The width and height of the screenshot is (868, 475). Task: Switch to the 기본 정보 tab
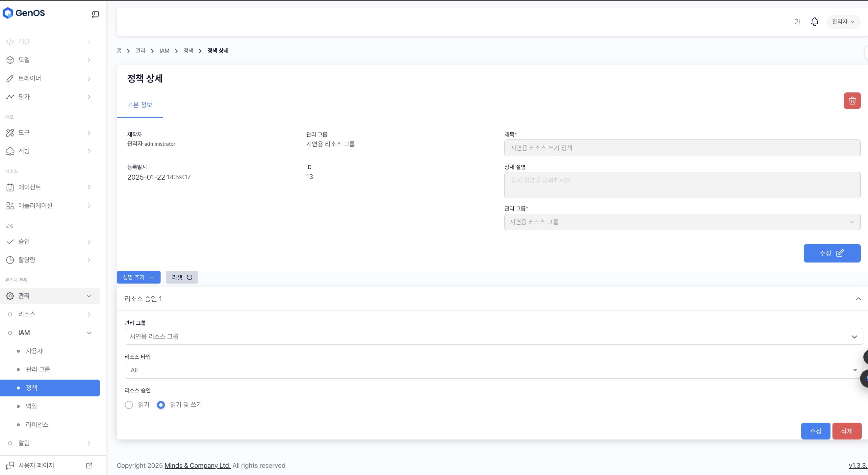(x=140, y=105)
